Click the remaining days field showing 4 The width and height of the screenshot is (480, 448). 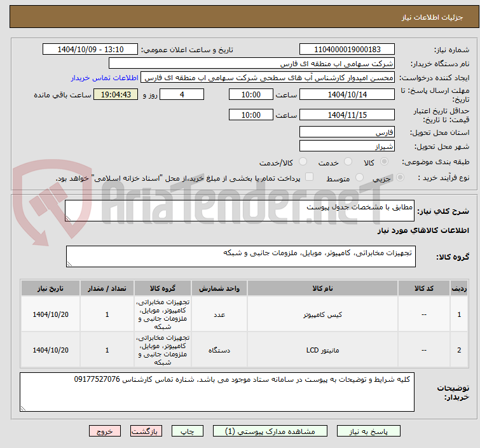182,94
